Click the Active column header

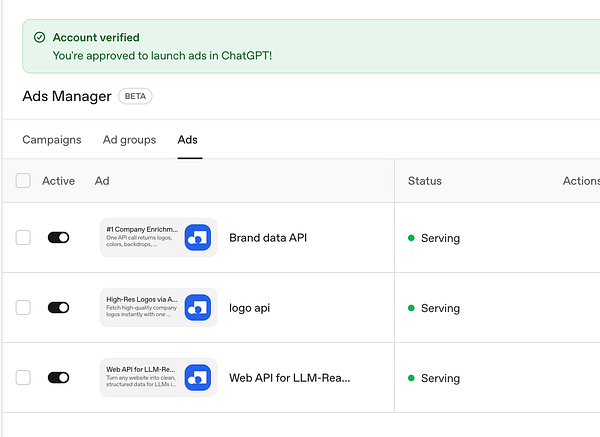pos(58,181)
